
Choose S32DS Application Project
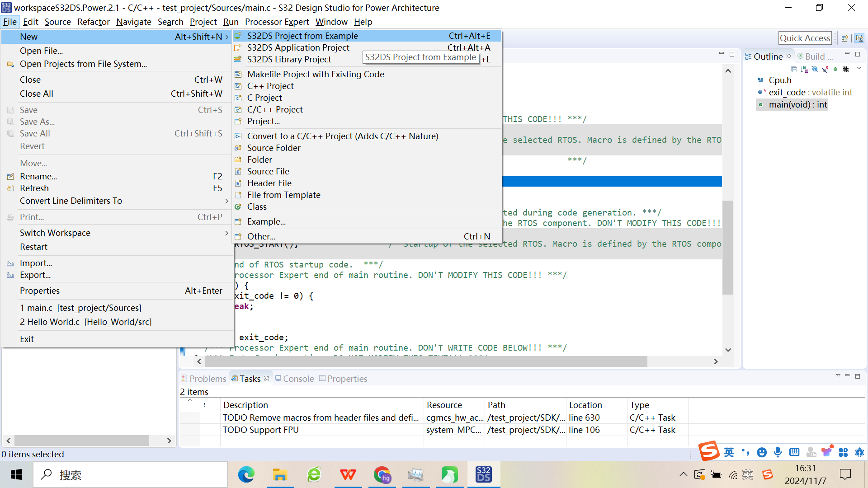pyautogui.click(x=298, y=48)
